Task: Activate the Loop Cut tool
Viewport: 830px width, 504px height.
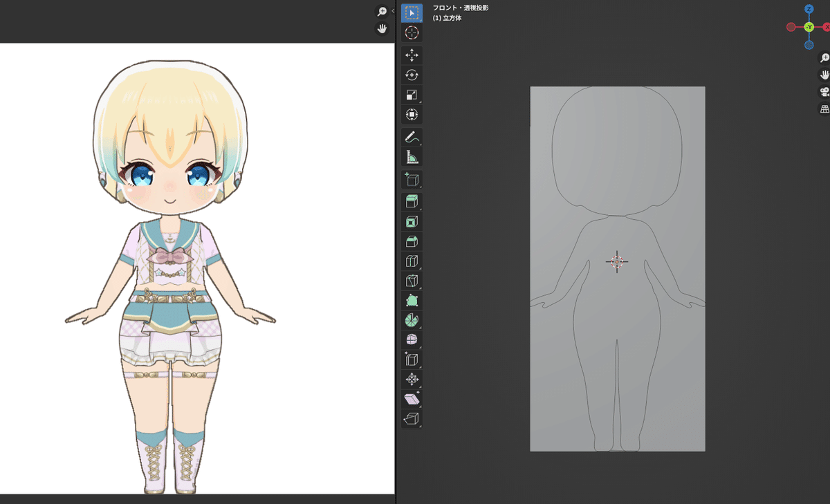Action: [412, 261]
